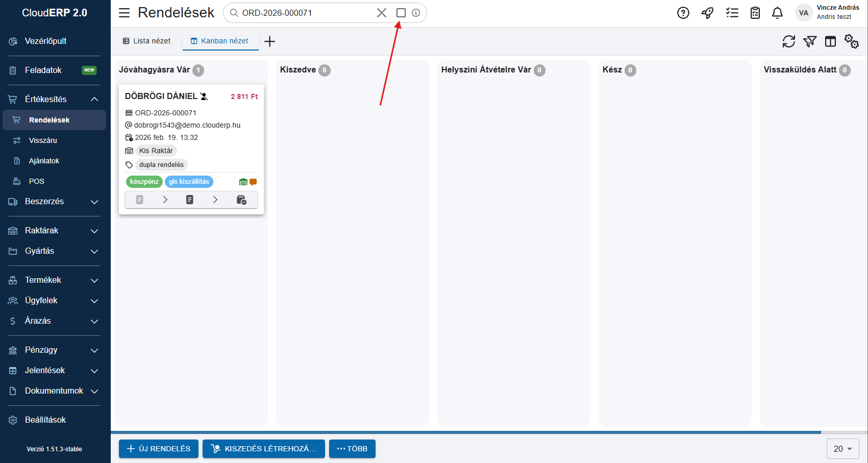Open the page size dropdown showing 20
Screen dimensions: 868x463
click(842, 449)
